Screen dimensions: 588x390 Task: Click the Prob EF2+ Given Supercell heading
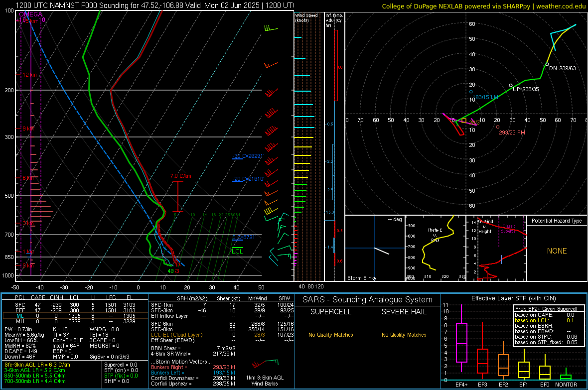(x=546, y=309)
